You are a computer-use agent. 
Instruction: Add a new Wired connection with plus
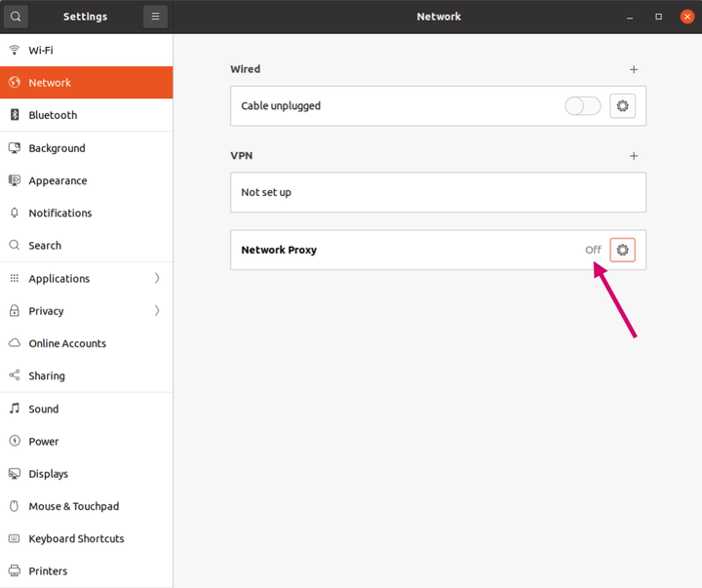coord(634,69)
